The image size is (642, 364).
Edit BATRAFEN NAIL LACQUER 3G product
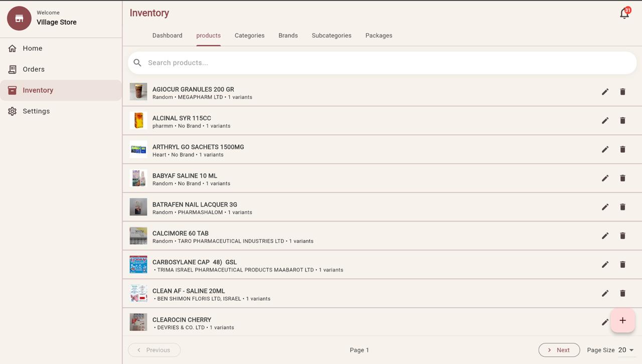(605, 207)
